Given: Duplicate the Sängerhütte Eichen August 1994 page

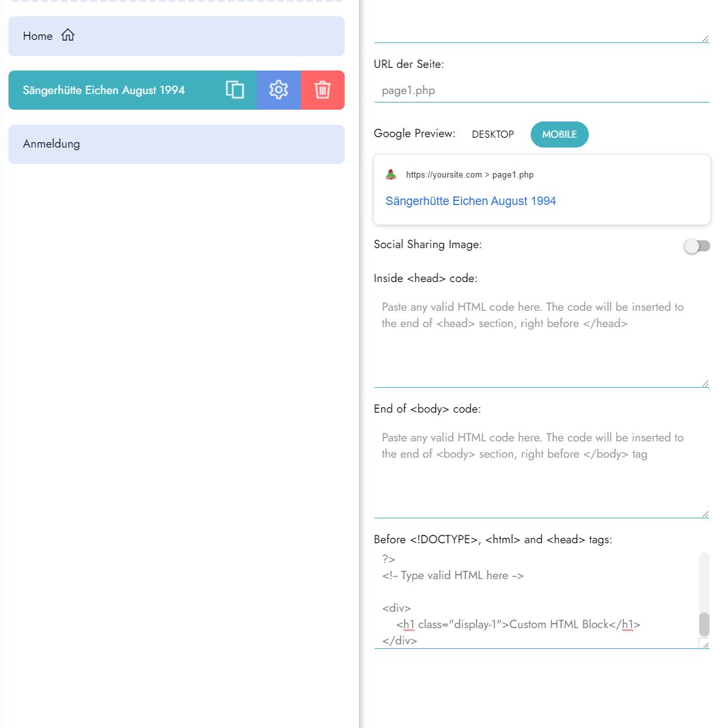Looking at the screenshot, I should [235, 90].
